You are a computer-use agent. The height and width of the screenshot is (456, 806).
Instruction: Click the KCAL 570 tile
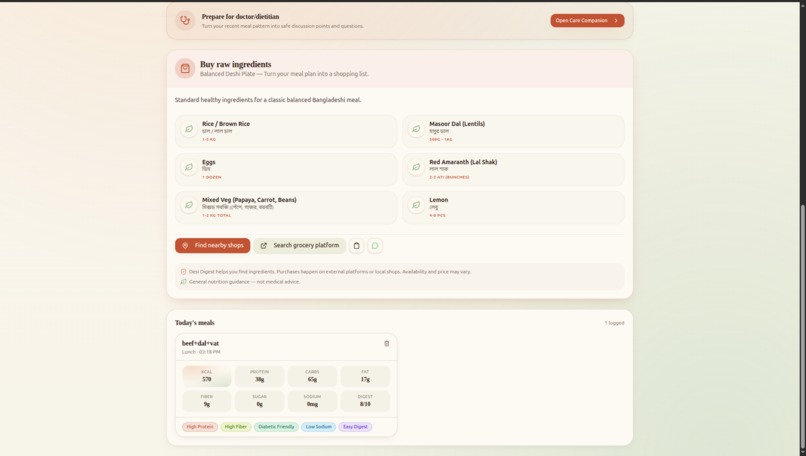[x=207, y=376]
